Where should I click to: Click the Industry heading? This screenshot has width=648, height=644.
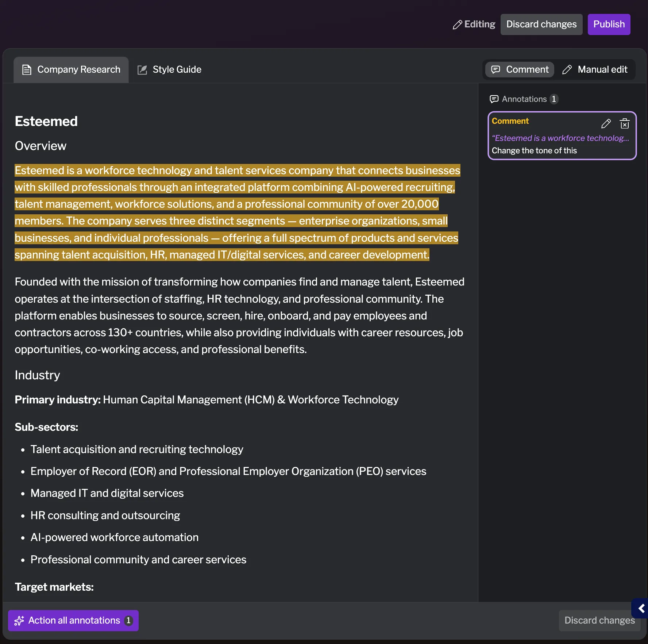[x=37, y=375]
